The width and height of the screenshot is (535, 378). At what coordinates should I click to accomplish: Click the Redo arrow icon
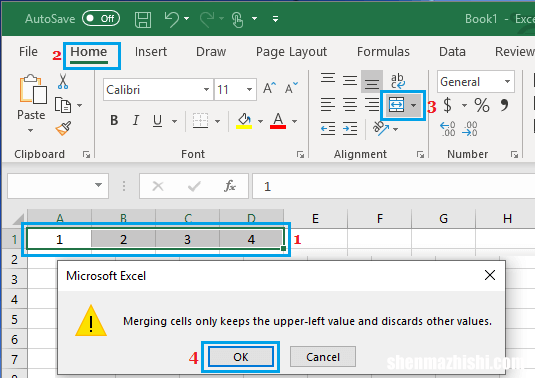[207, 19]
